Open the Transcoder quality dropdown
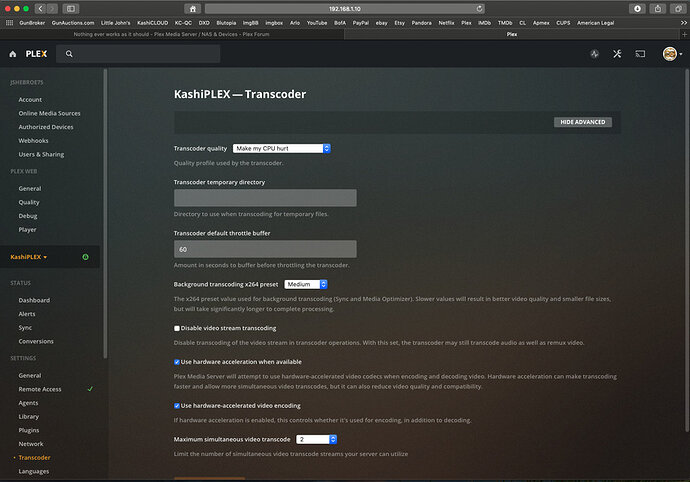This screenshot has height=482, width=690. click(282, 148)
